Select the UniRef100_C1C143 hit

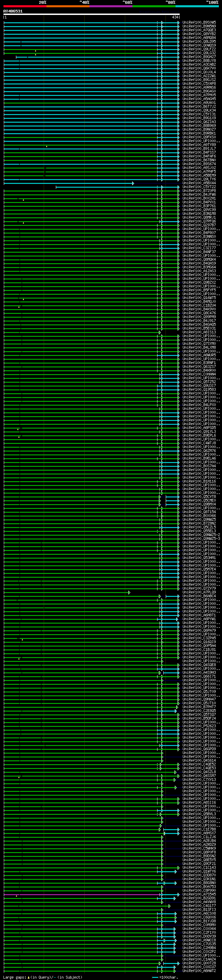tap(199, 867)
